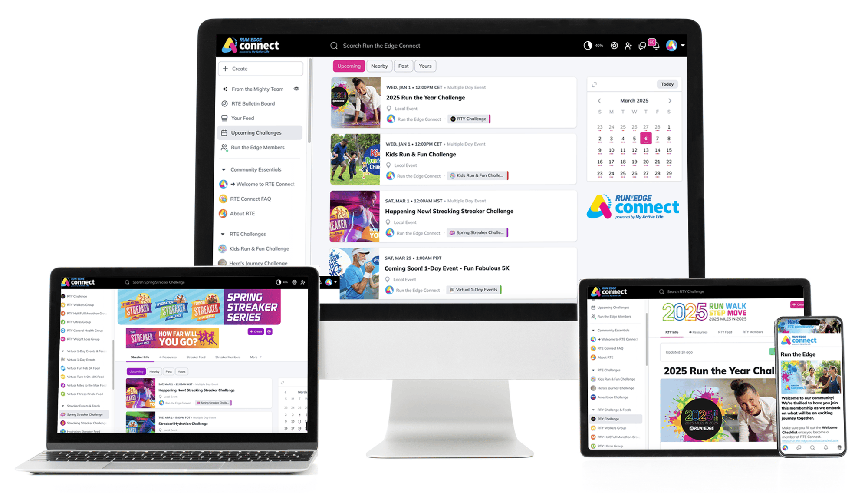
Task: Click the Run Edge Connect logo icon
Action: (233, 45)
